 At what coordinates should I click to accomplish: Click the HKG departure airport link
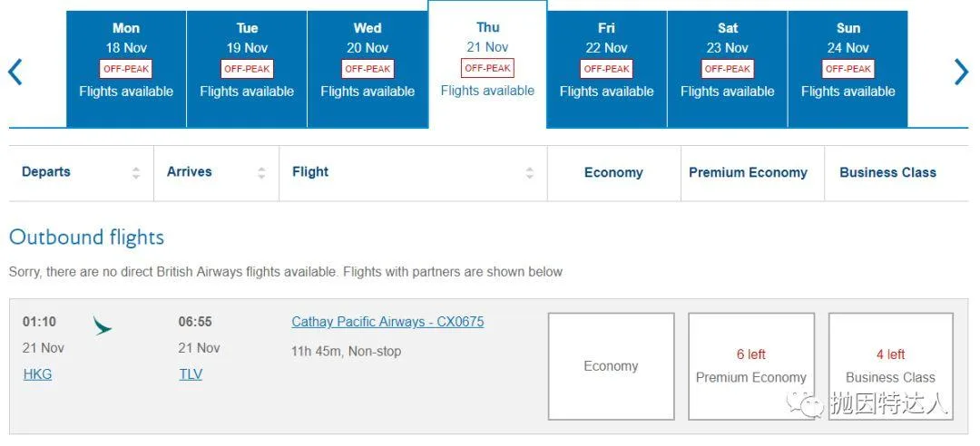tap(37, 373)
